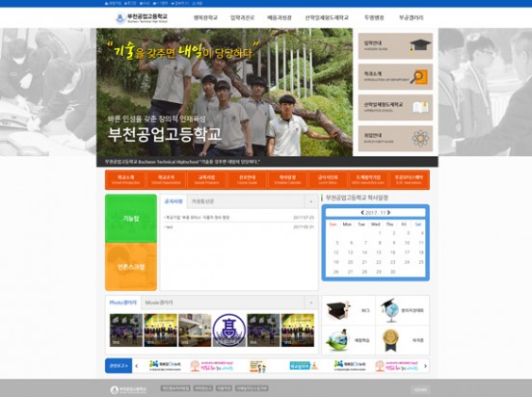Click the large green tile on the left
This screenshot has height=397, width=532.
click(131, 219)
